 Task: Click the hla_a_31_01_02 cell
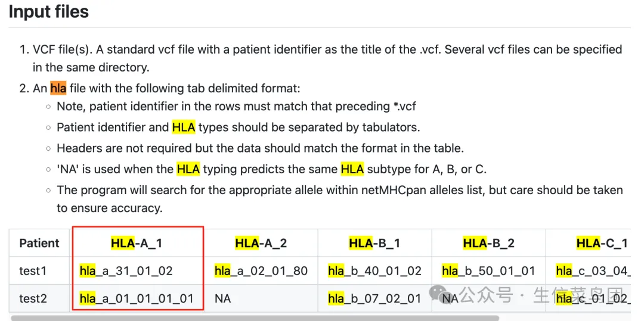pyautogui.click(x=126, y=271)
